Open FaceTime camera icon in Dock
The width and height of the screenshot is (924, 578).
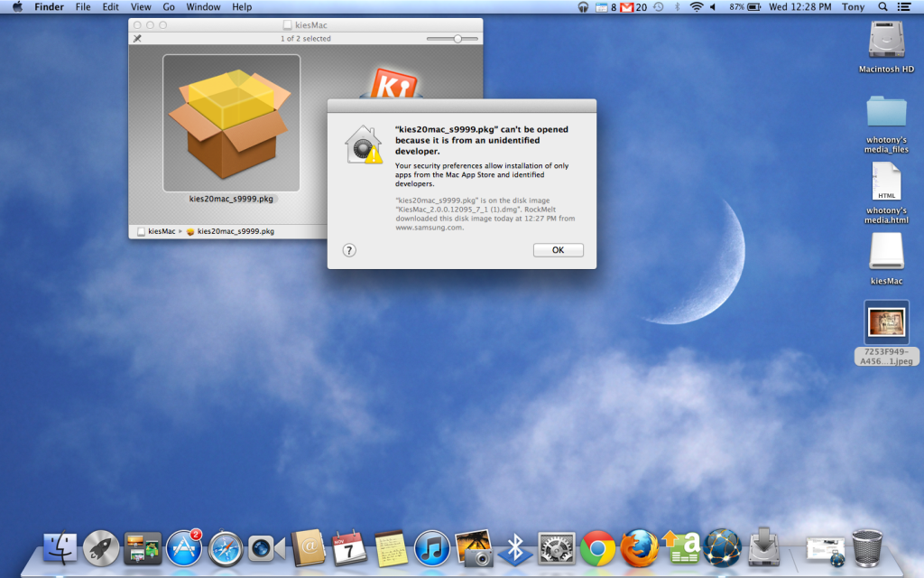tap(266, 548)
